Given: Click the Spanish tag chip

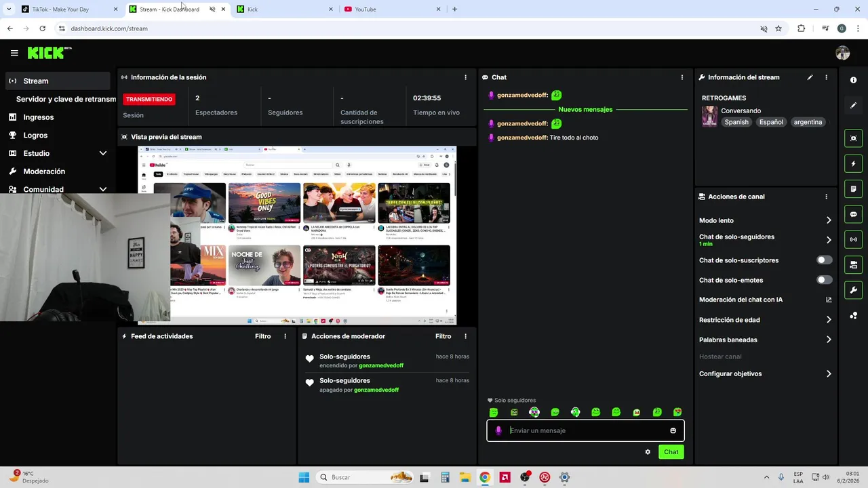Looking at the screenshot, I should pos(736,122).
